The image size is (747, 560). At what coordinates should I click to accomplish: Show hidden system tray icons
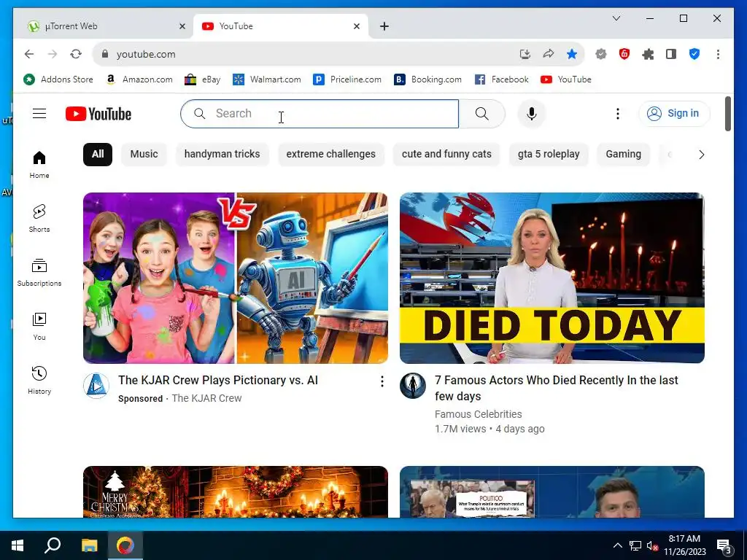pyautogui.click(x=617, y=545)
